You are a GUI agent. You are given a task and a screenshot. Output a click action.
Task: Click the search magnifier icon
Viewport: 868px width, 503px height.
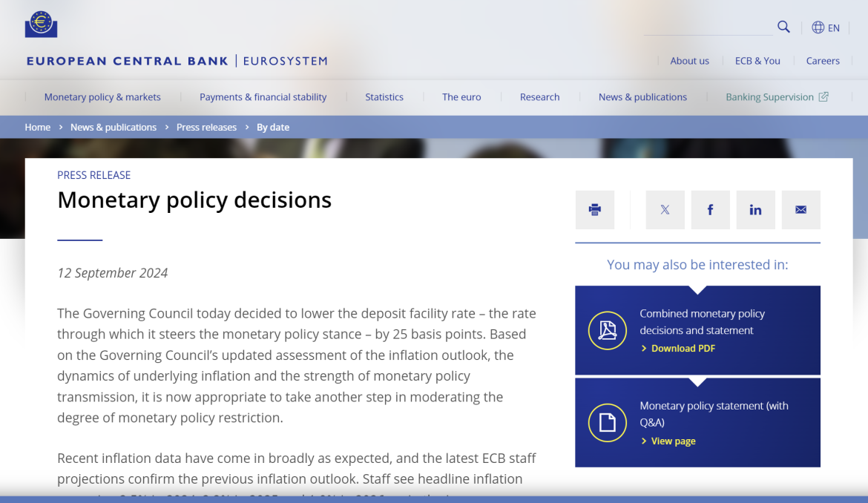coord(783,27)
